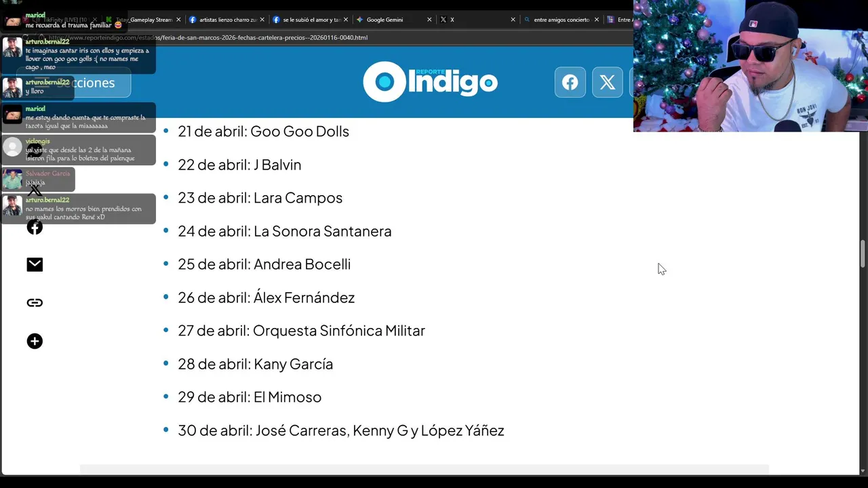Click the page vertical scrollbar thumb
Screen dimensions: 868x488
(863, 253)
